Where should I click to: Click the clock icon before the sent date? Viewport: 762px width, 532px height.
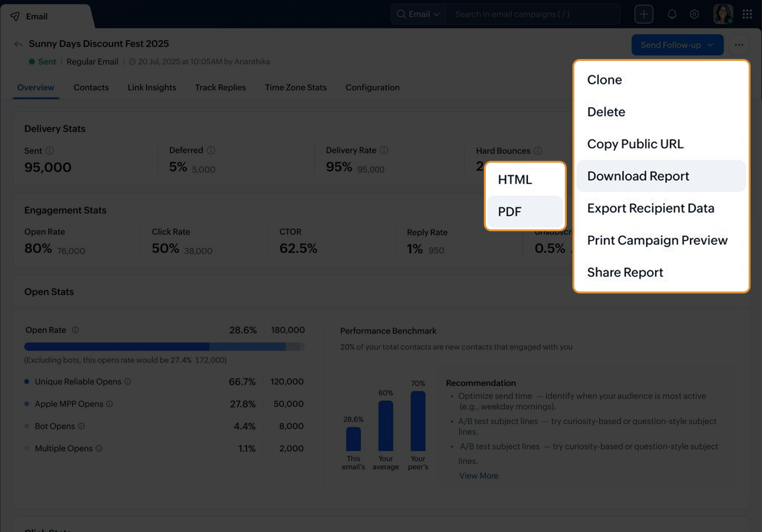[x=132, y=62]
